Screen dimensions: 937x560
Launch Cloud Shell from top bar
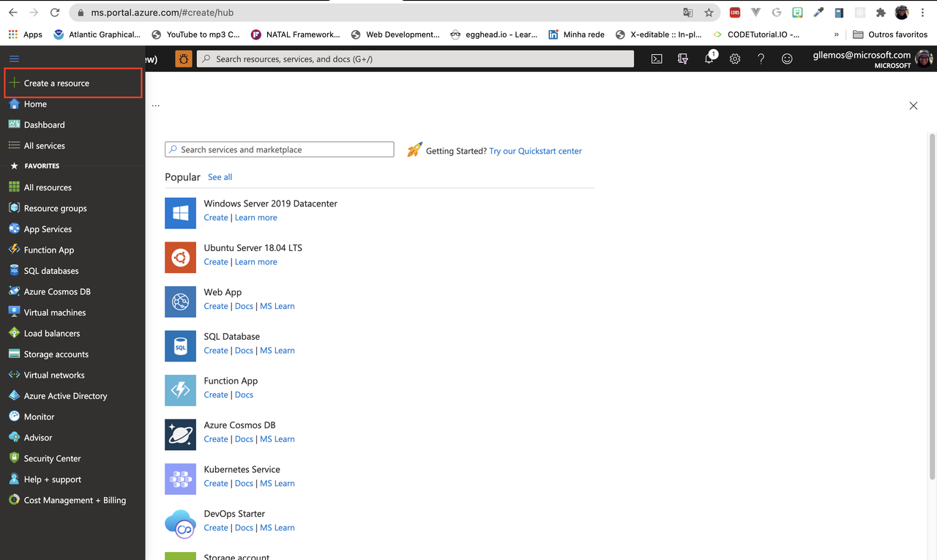657,59
